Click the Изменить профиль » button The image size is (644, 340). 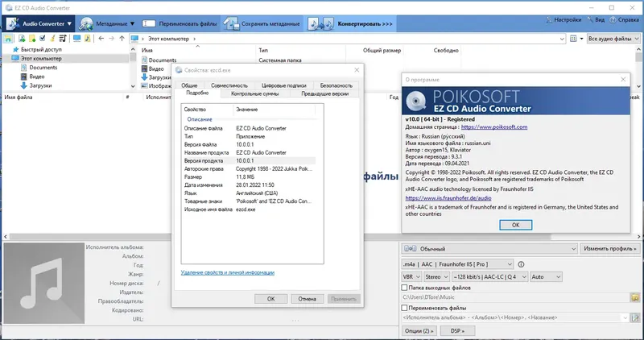pyautogui.click(x=609, y=249)
